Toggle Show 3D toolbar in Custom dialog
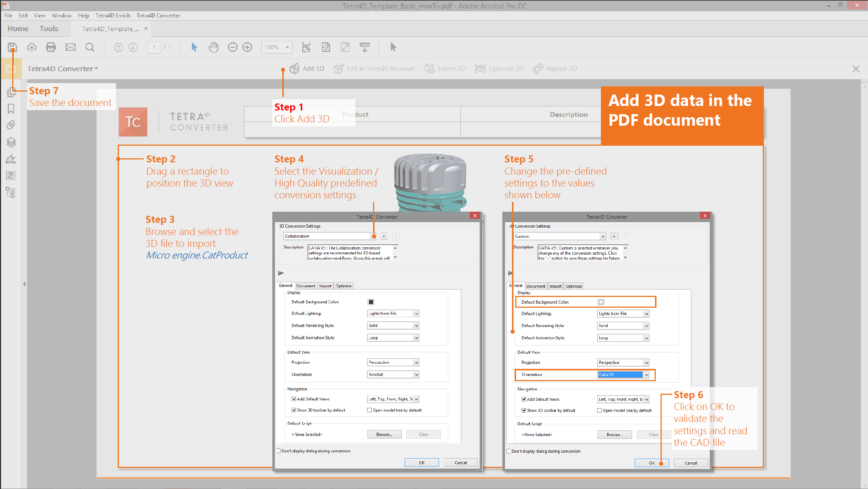 click(524, 410)
